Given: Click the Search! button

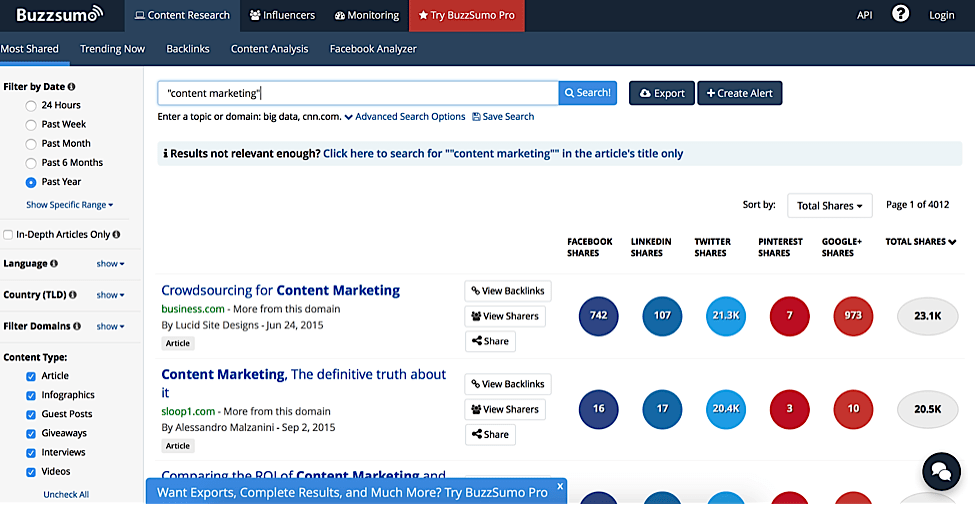Looking at the screenshot, I should (588, 93).
